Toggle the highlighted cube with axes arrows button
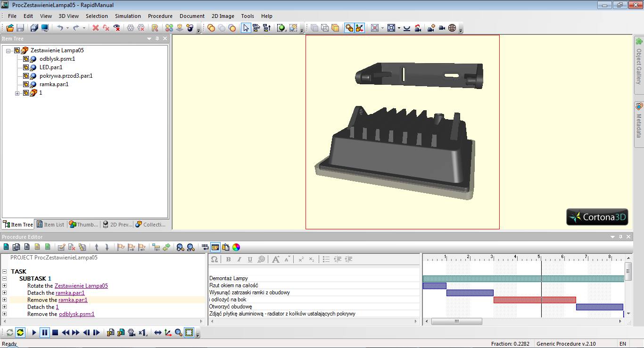Screen dimensions: 644x348 360,28
